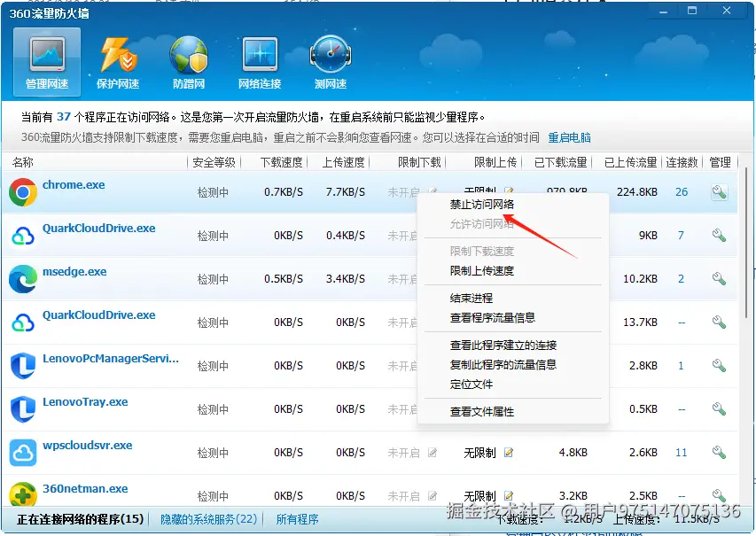756x536 pixels.
Task: Click the 360netman.exe process name
Action: pos(85,489)
